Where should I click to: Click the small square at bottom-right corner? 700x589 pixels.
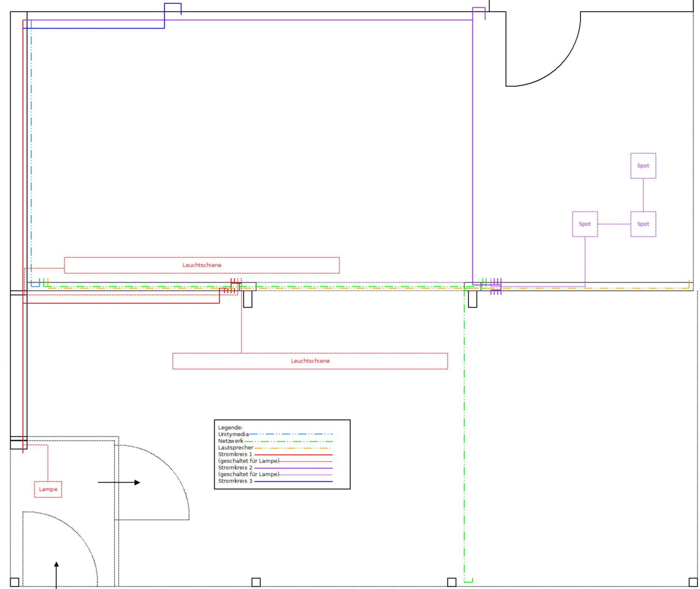(693, 582)
